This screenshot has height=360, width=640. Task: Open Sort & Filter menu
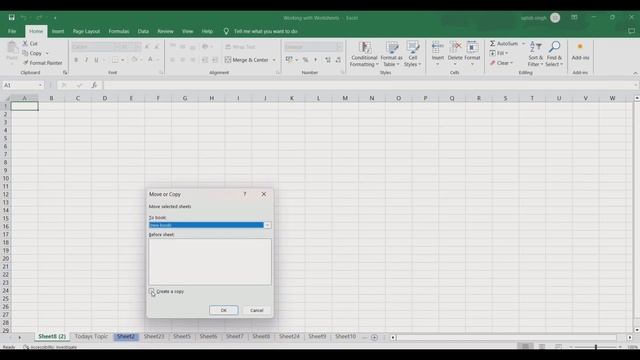535,54
